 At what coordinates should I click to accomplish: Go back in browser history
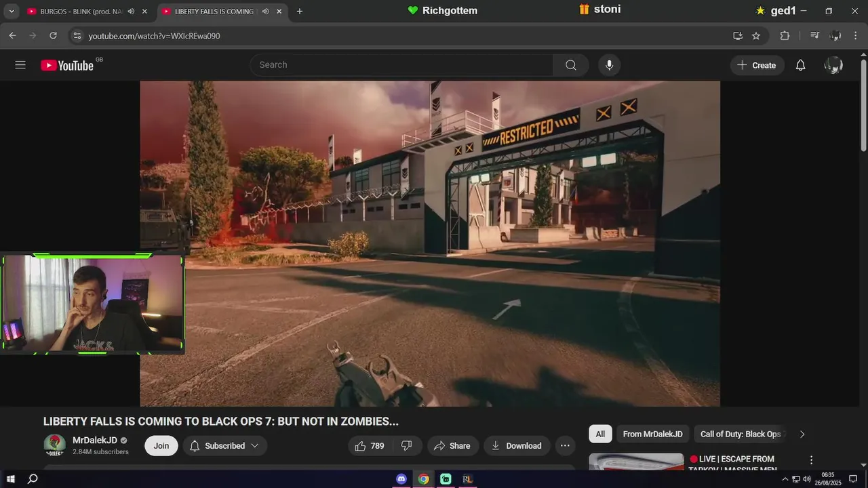pyautogui.click(x=12, y=36)
